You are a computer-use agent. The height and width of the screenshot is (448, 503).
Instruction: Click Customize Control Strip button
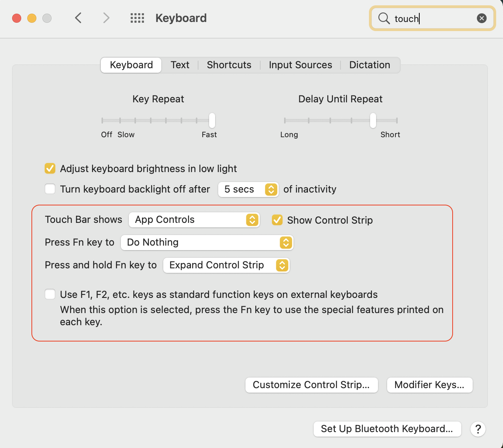point(311,385)
